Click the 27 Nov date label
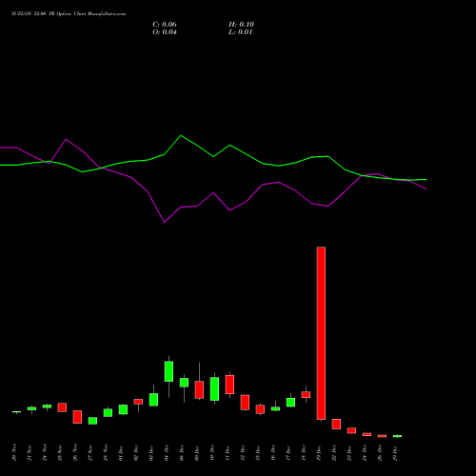 click(x=90, y=452)
